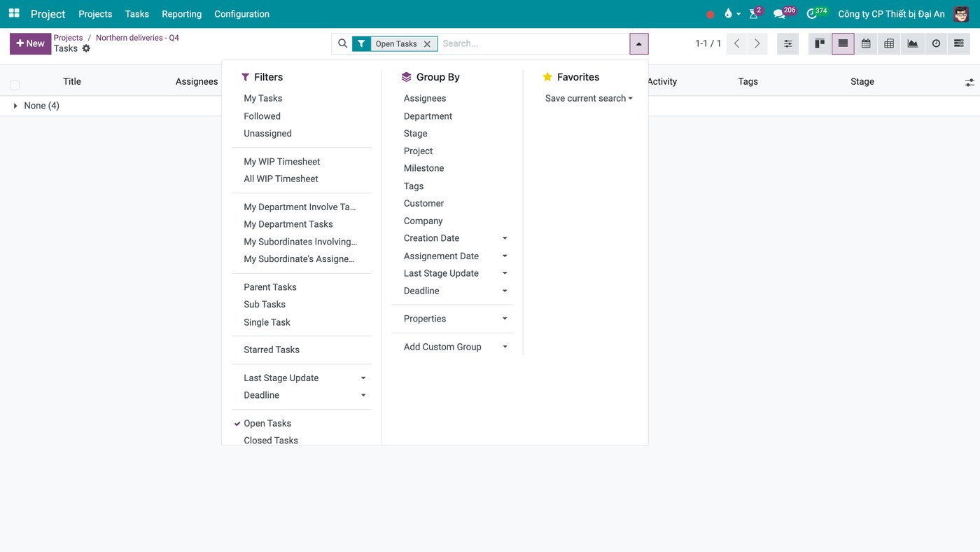The width and height of the screenshot is (980, 552).
Task: Switch to the Graph view
Action: click(x=913, y=43)
